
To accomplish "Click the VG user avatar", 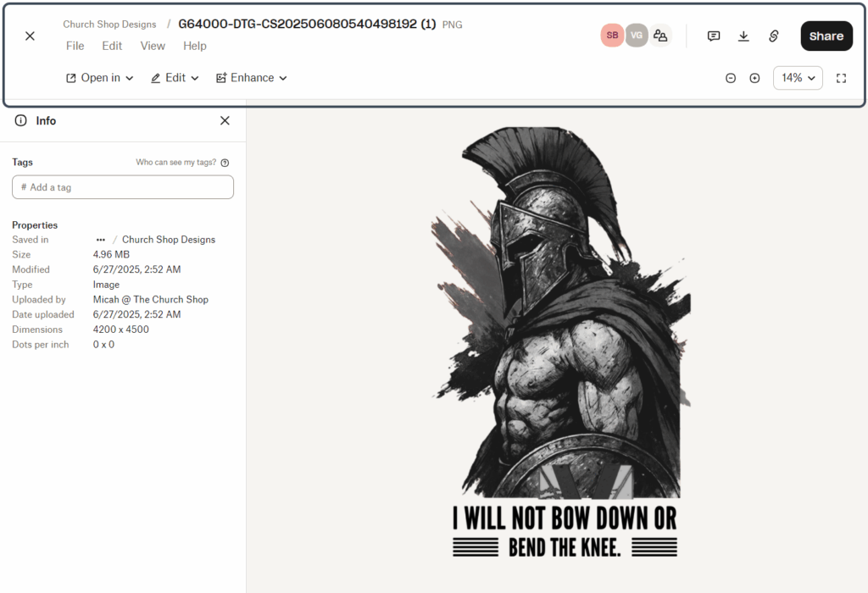I will point(637,36).
